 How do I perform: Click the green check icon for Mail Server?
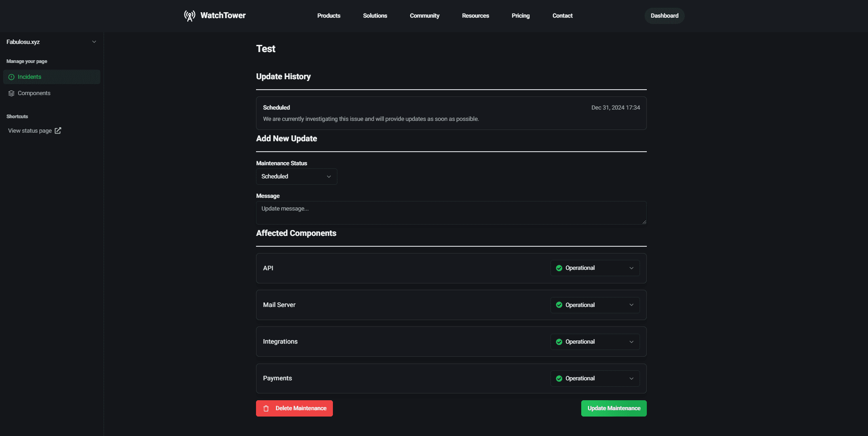[x=559, y=305]
